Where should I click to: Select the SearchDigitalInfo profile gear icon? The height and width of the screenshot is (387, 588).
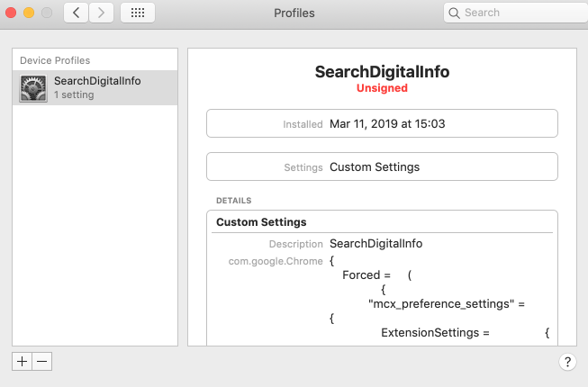(33, 87)
